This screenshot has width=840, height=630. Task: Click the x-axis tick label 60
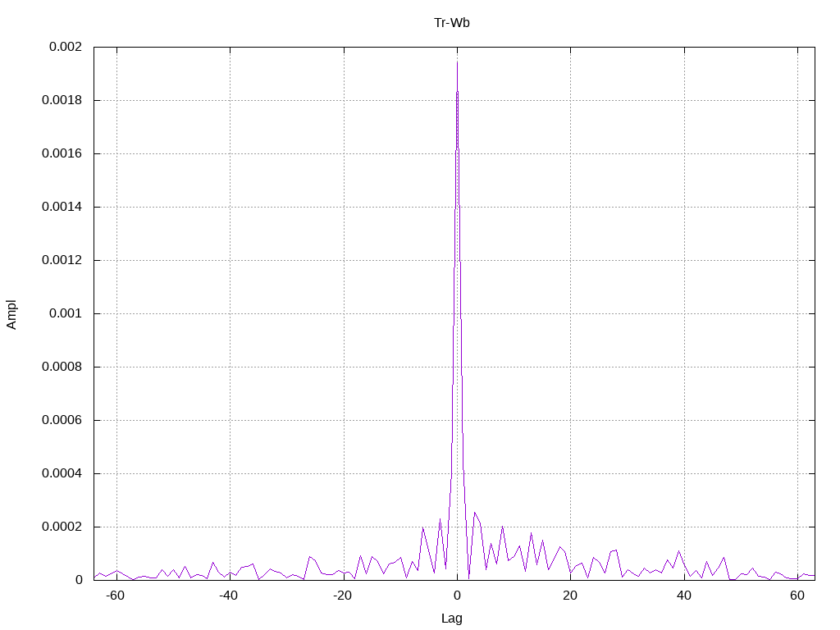(797, 596)
